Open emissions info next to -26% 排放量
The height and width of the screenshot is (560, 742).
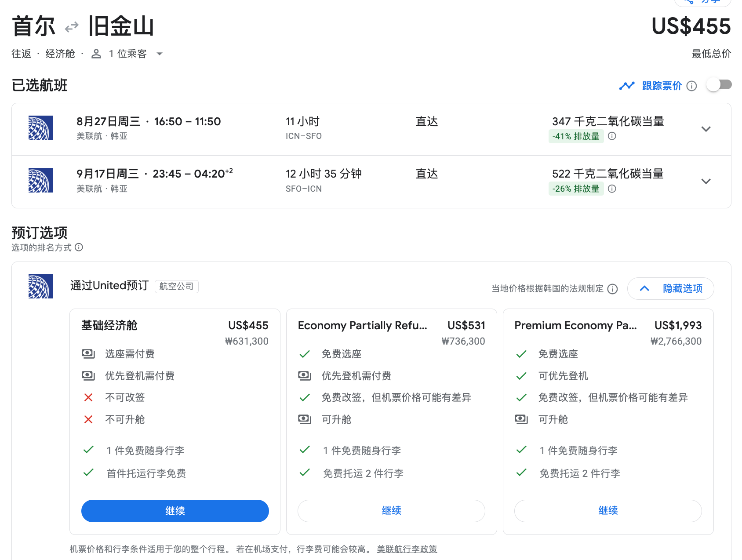612,189
